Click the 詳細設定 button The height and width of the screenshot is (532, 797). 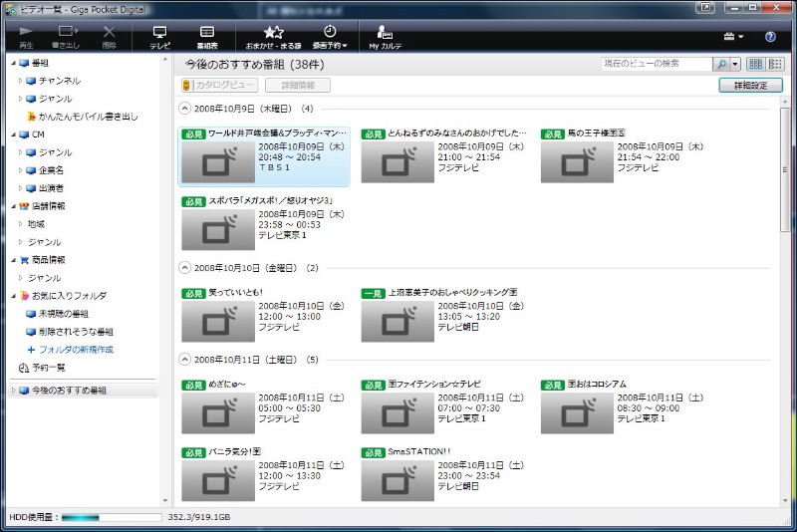tap(749, 86)
